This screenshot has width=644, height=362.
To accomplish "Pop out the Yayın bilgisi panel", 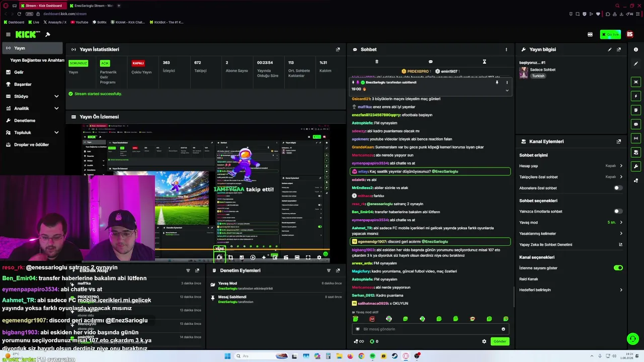I will point(618,49).
